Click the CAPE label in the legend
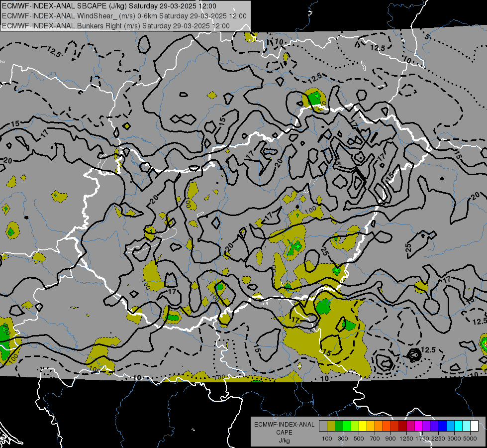 [x=284, y=433]
